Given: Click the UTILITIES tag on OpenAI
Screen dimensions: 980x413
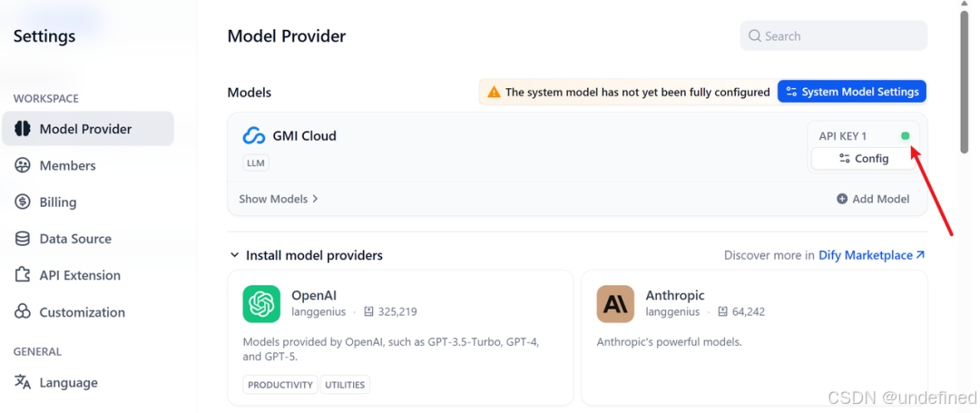Looking at the screenshot, I should [345, 385].
